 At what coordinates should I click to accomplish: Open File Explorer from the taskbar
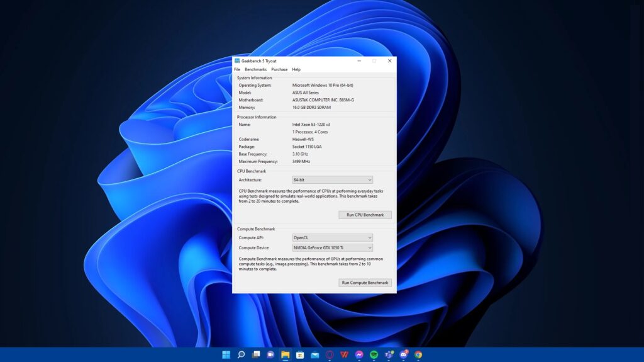click(x=286, y=354)
